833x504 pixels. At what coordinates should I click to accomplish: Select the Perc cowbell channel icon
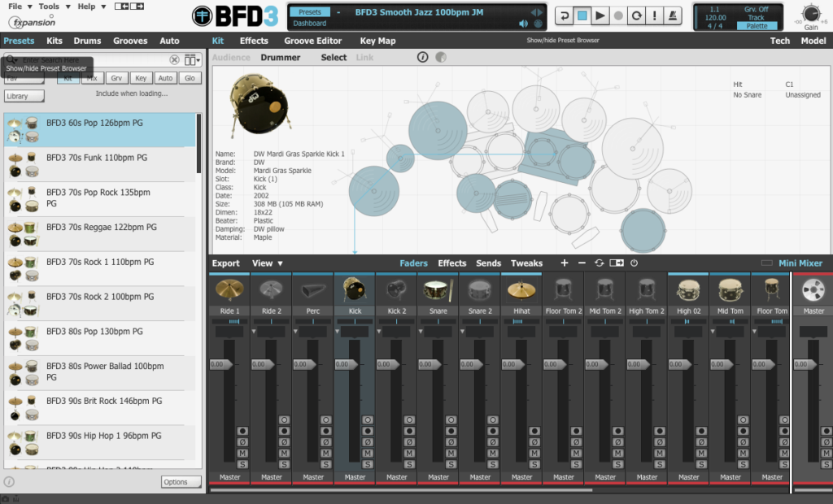click(313, 290)
